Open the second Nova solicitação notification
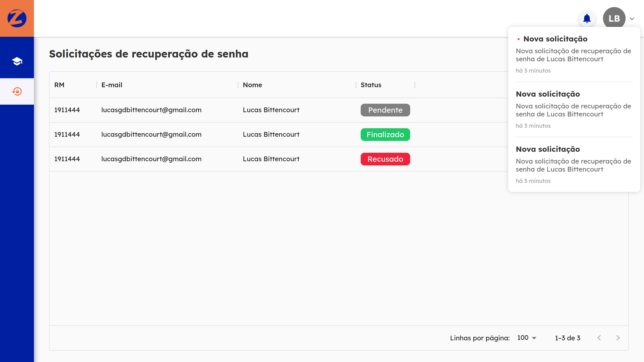Image resolution: width=644 pixels, height=362 pixels. pos(574,110)
